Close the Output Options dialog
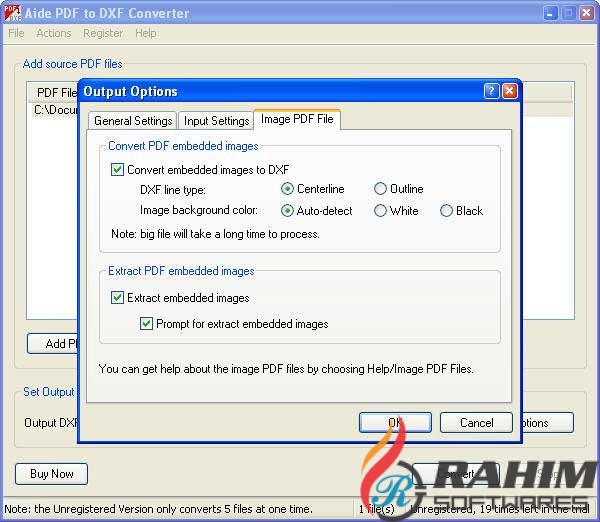The height and width of the screenshot is (522, 600). (x=510, y=91)
